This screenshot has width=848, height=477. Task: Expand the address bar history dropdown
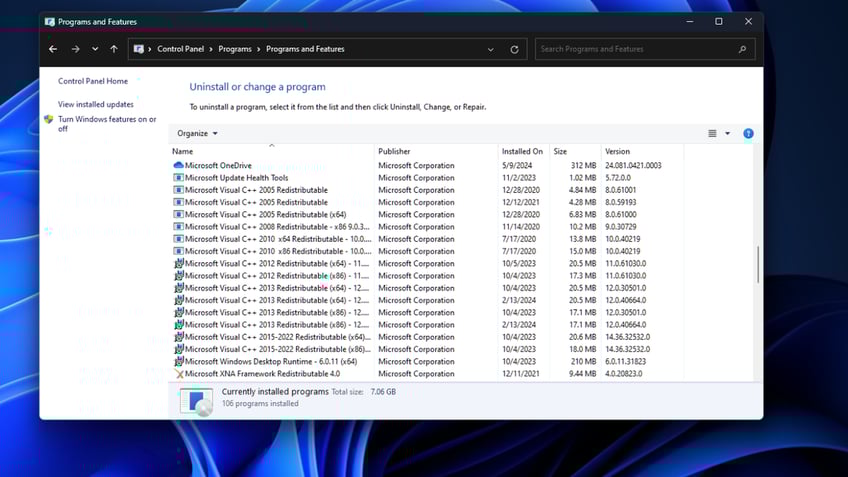pyautogui.click(x=491, y=49)
